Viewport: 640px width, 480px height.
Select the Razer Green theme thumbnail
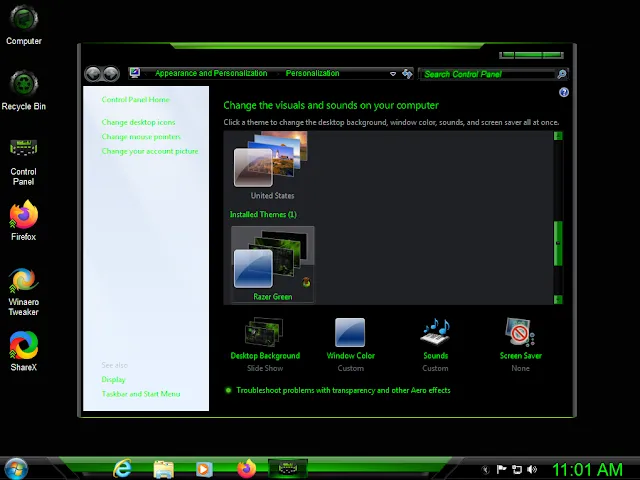[273, 264]
